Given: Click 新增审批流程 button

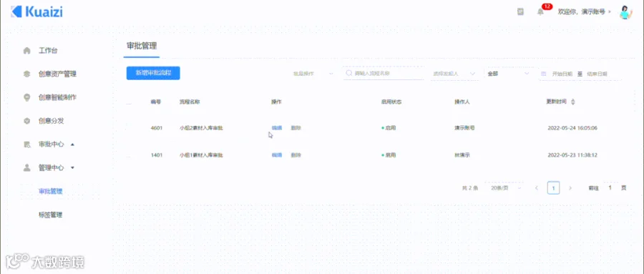Looking at the screenshot, I should click(x=153, y=73).
